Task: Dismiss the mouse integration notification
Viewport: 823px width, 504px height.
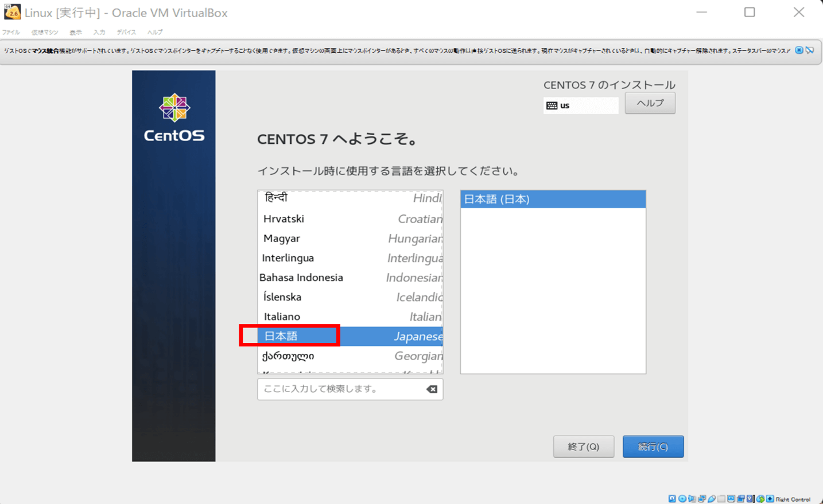Action: [x=799, y=50]
